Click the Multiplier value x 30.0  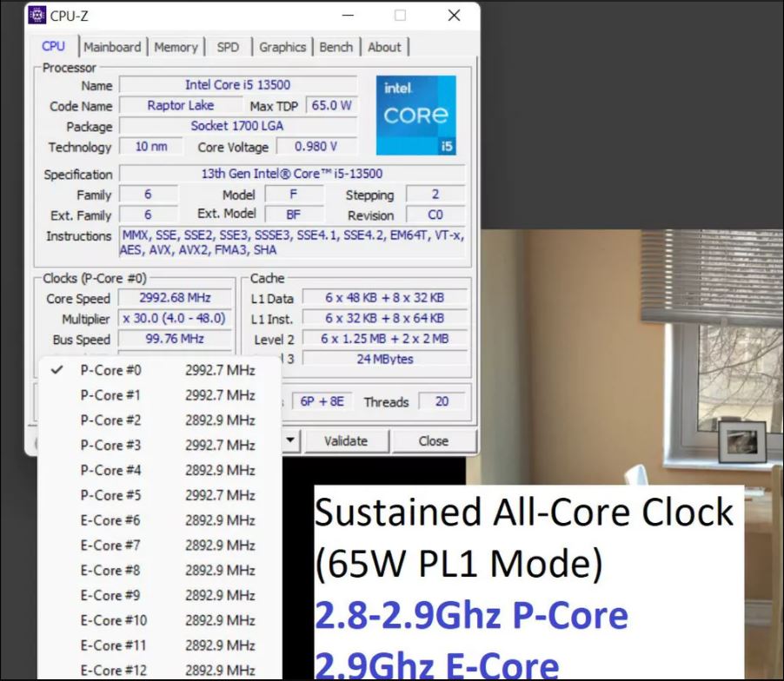pos(175,318)
